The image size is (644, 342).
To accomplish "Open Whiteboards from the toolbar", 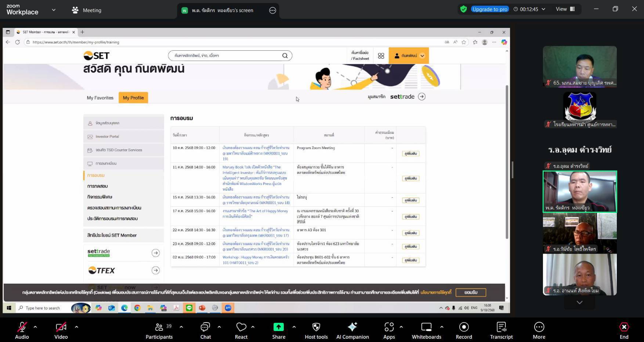I will 426,327.
